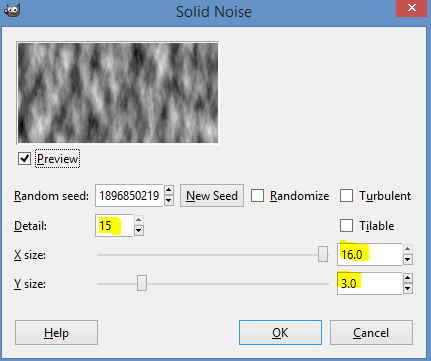Confirm with the OK button
Screen dimensions: 431x361
coord(280,333)
